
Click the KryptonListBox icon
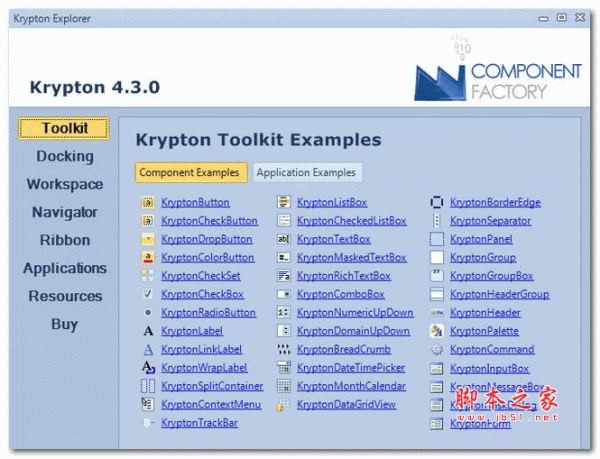point(284,202)
